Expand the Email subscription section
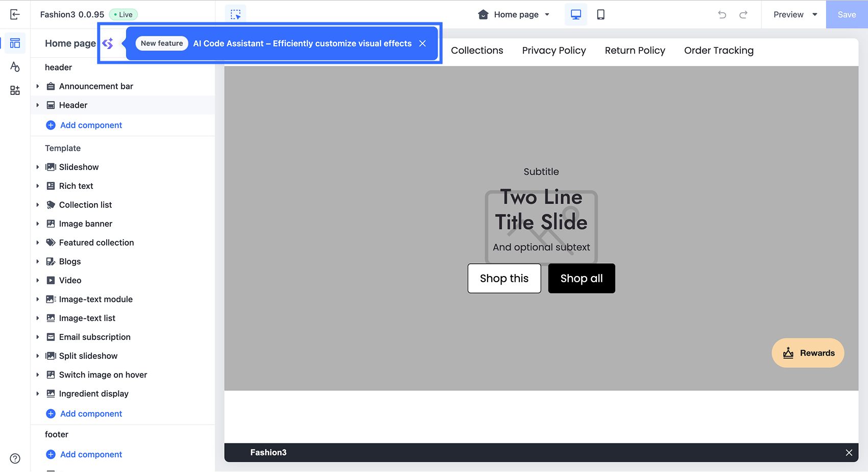 pos(37,337)
